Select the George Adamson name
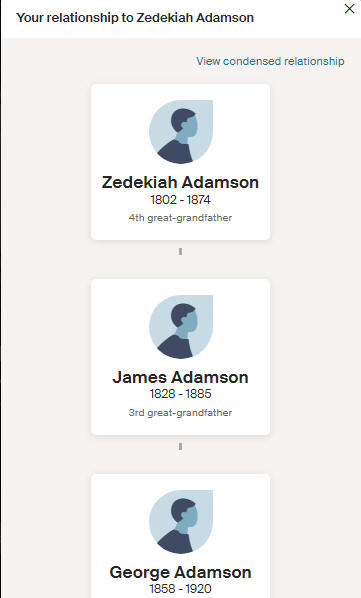361x598 pixels. pyautogui.click(x=180, y=572)
